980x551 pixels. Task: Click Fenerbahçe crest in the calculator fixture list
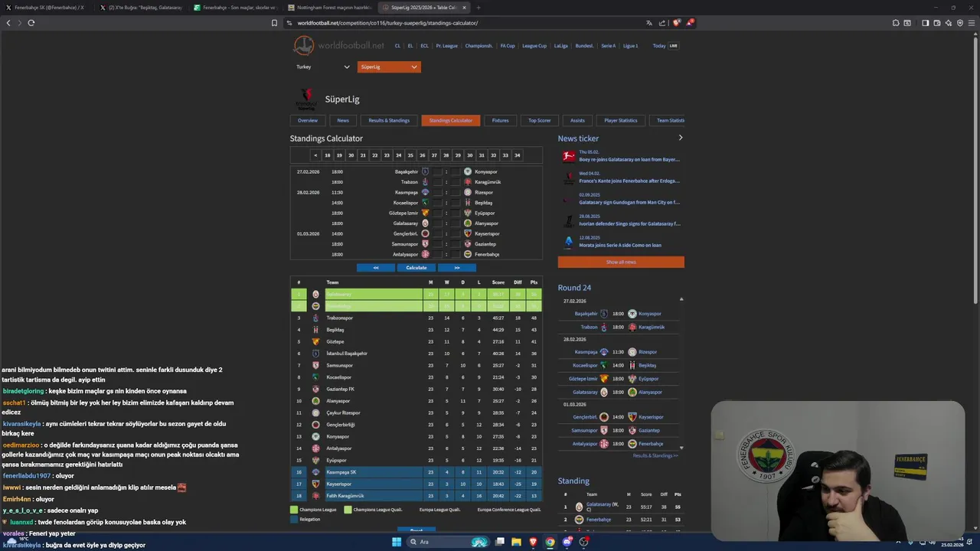pyautogui.click(x=468, y=254)
